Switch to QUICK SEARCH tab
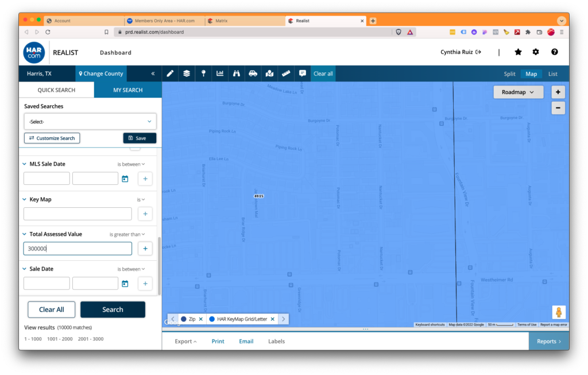The height and width of the screenshot is (375, 588). click(x=56, y=90)
